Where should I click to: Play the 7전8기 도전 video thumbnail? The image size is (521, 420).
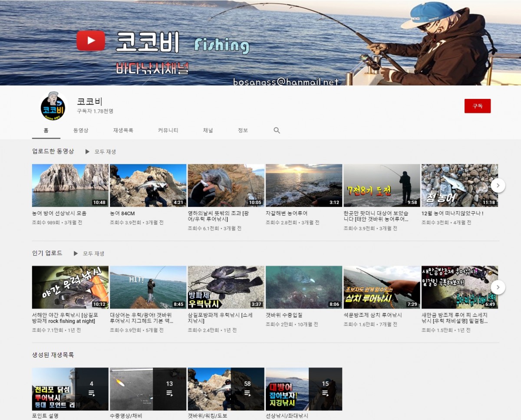click(x=382, y=185)
